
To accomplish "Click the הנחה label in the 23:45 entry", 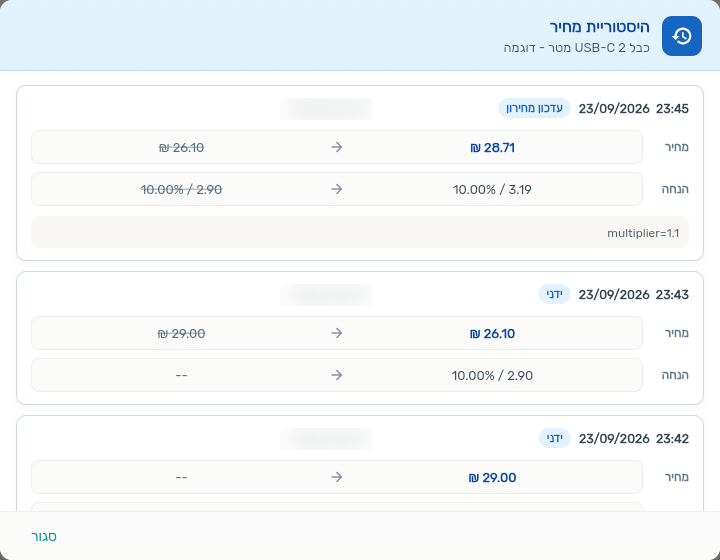I will (x=675, y=189).
